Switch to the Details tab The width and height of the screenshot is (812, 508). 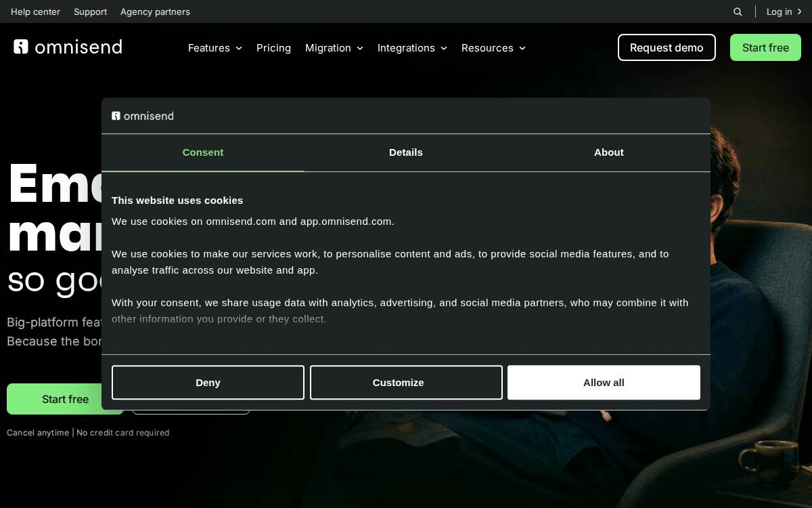pyautogui.click(x=406, y=152)
